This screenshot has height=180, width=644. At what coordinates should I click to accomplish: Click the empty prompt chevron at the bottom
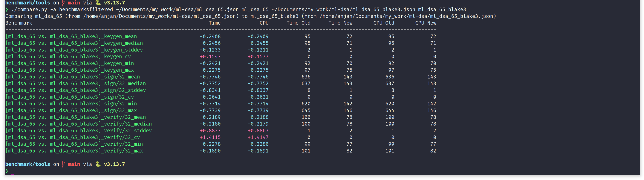click(x=7, y=171)
